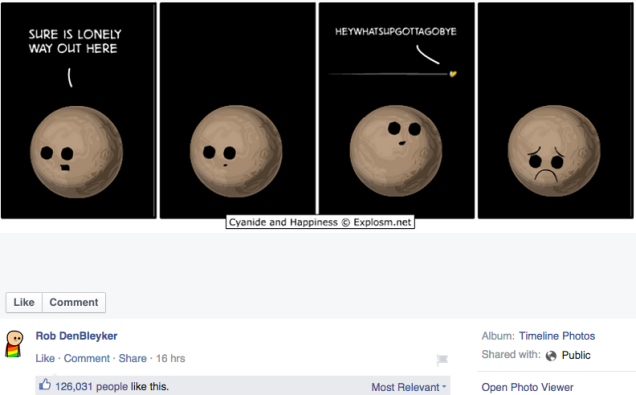Share the post via Share link
Image resolution: width=636 pixels, height=395 pixels.
pos(133,359)
